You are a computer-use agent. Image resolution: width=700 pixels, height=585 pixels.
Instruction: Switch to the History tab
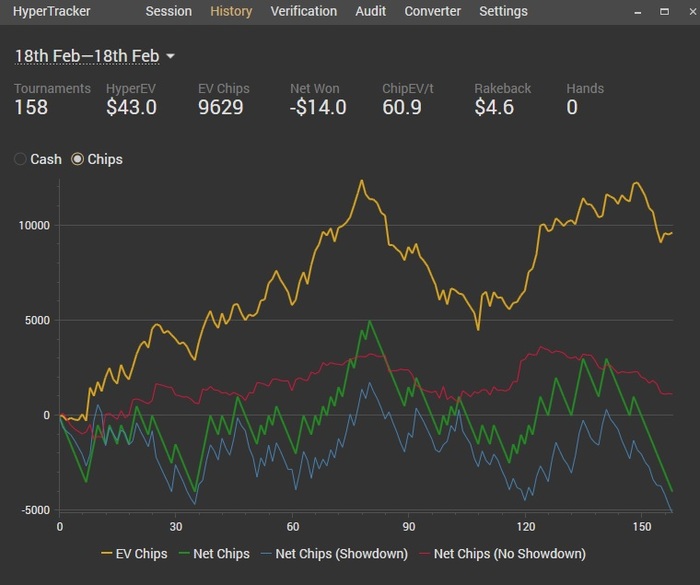click(x=231, y=12)
